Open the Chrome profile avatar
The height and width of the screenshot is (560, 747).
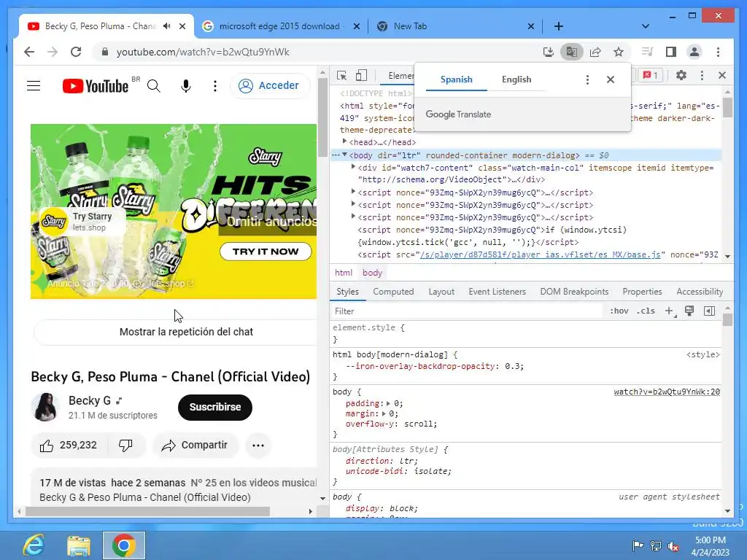coord(694,52)
